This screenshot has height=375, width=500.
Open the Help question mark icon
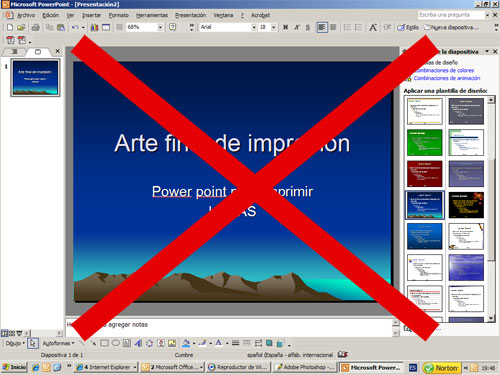pyautogui.click(x=172, y=27)
